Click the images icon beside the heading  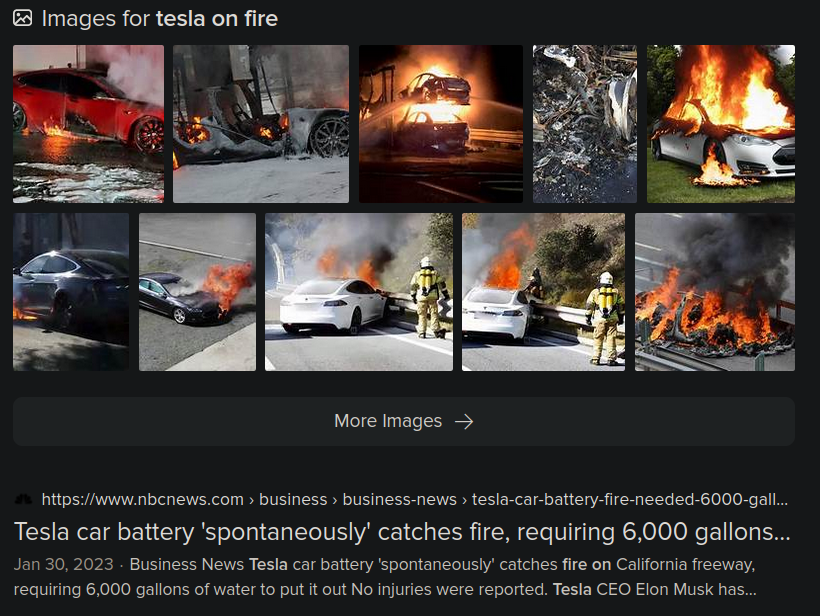pos(22,18)
